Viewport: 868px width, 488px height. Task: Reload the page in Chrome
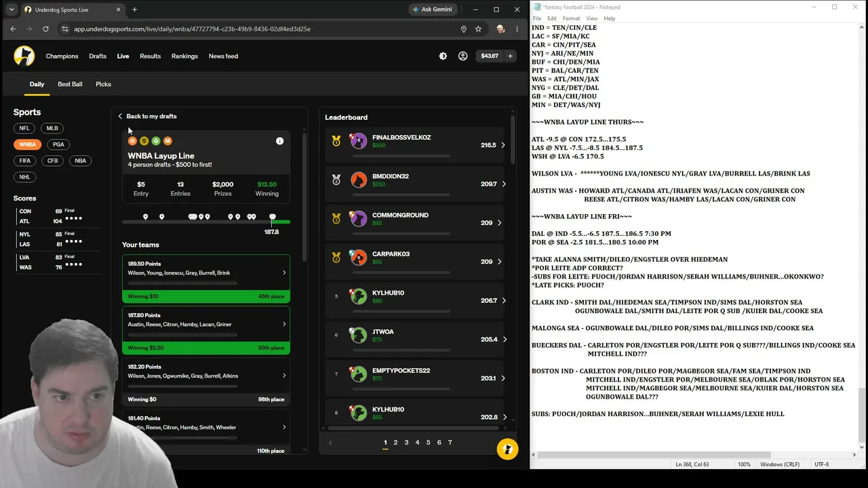(x=45, y=29)
